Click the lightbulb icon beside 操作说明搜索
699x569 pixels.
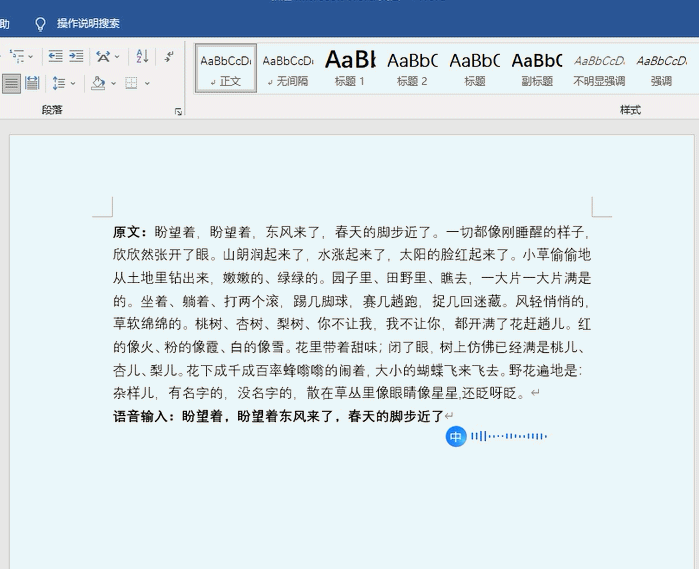[40, 23]
